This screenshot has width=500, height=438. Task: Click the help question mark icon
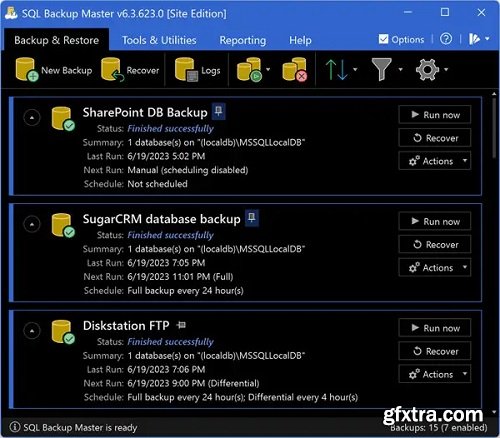click(446, 39)
